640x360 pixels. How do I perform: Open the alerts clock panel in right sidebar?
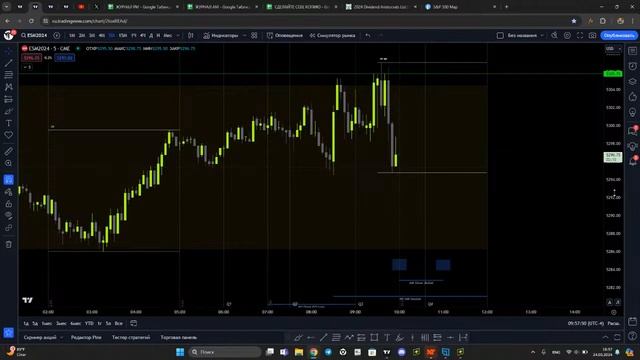632,66
